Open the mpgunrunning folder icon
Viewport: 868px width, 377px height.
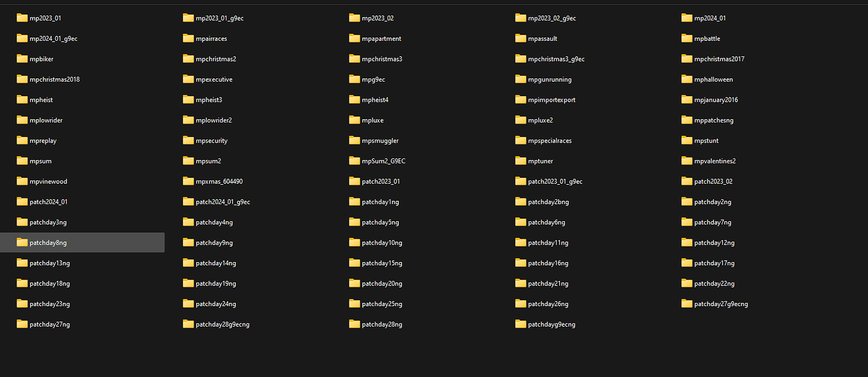click(521, 79)
